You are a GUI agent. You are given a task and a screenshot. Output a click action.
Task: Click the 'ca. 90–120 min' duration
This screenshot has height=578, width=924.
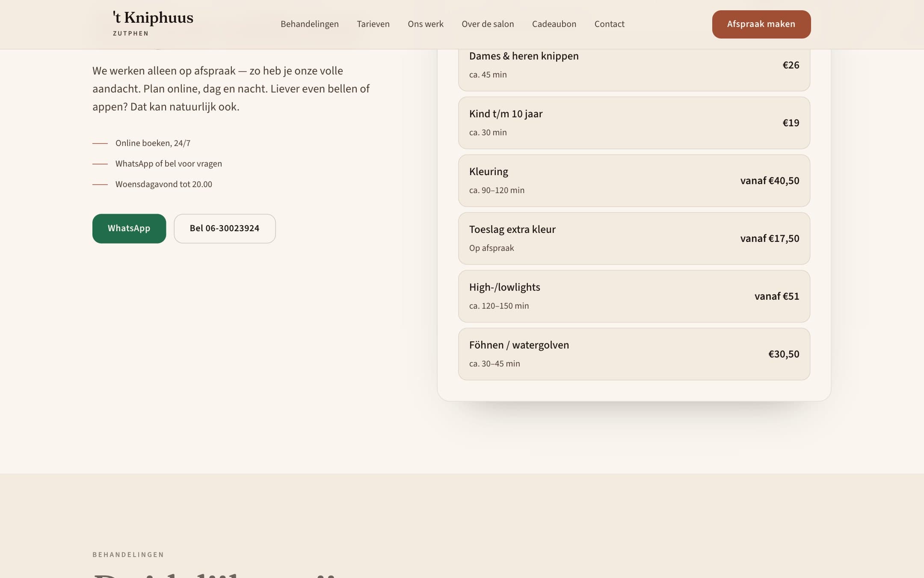pyautogui.click(x=497, y=190)
